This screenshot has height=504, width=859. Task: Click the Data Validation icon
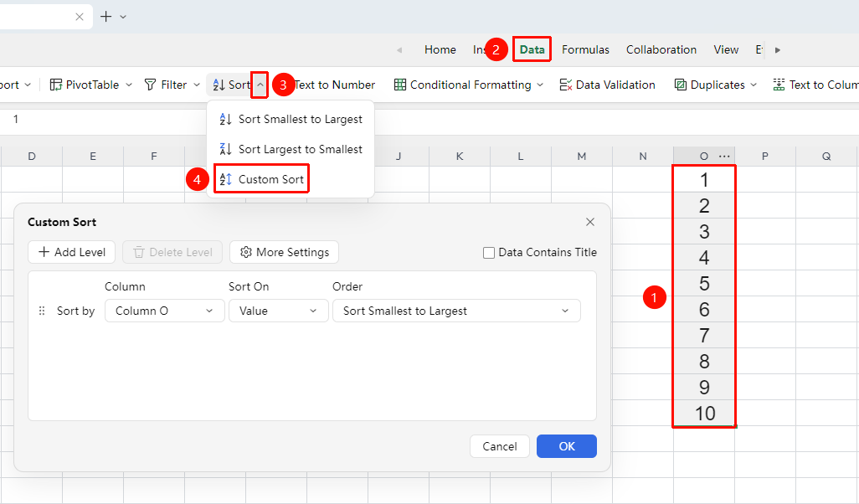[x=566, y=85]
